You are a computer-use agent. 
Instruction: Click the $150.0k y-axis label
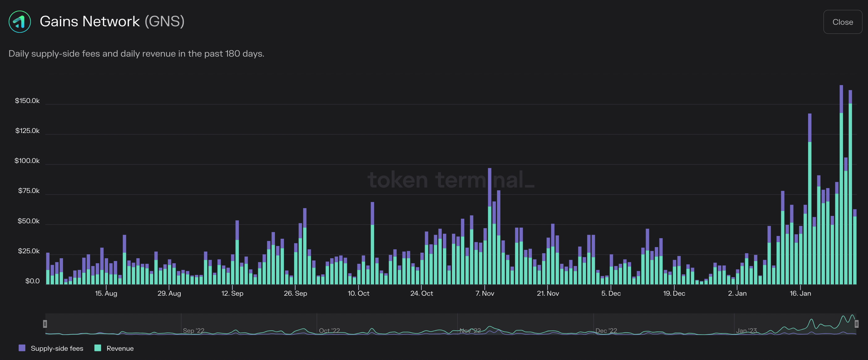coord(27,101)
